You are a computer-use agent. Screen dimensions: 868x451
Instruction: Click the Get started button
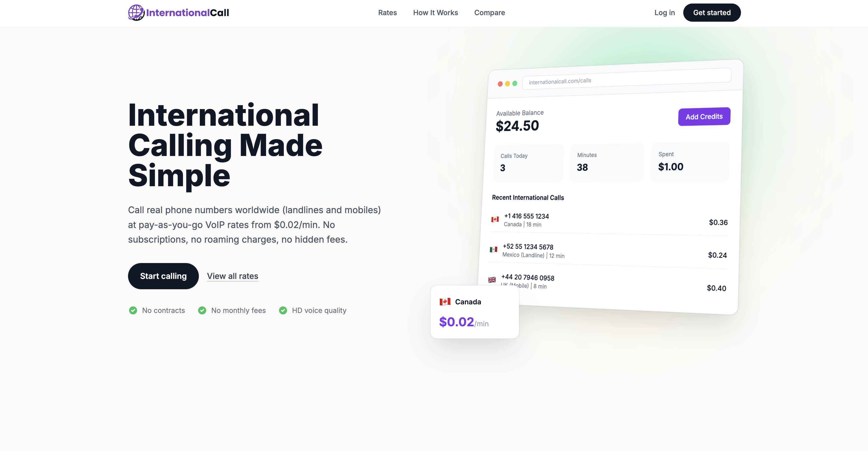coord(712,12)
